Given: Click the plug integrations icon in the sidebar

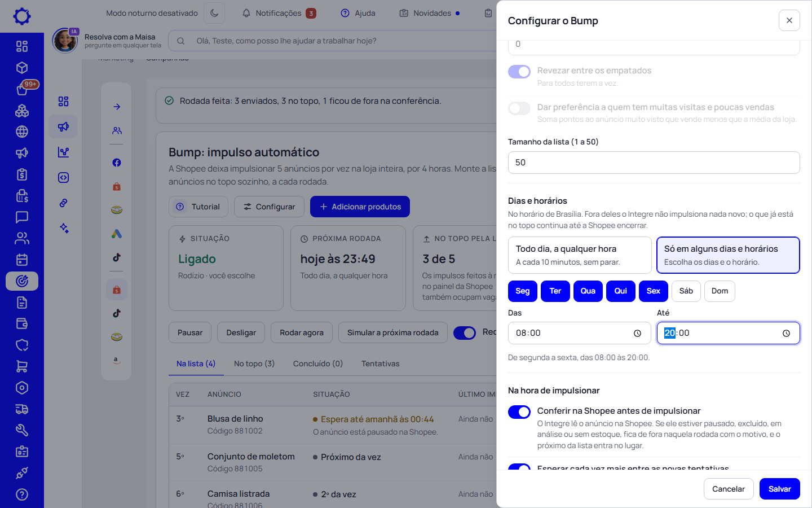Looking at the screenshot, I should [x=22, y=473].
